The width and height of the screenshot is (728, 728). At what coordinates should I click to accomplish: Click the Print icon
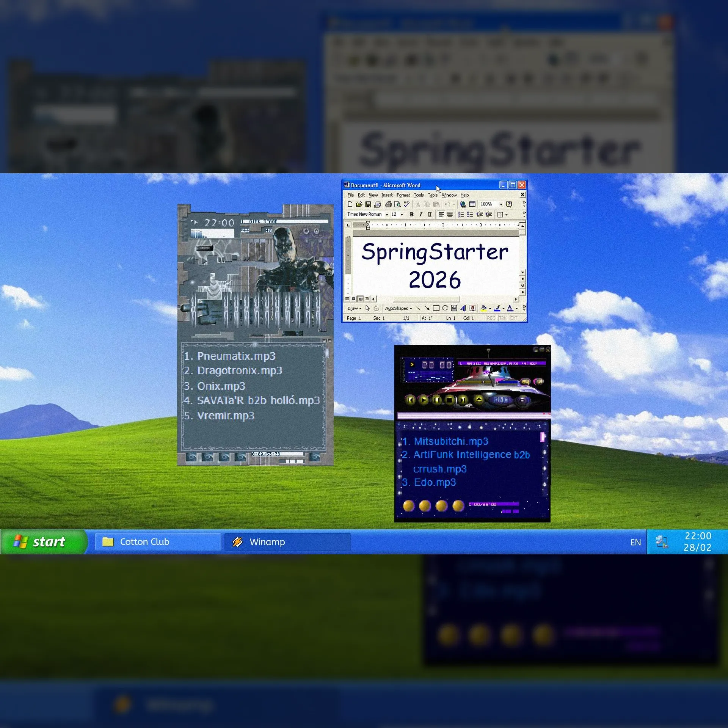(x=388, y=205)
